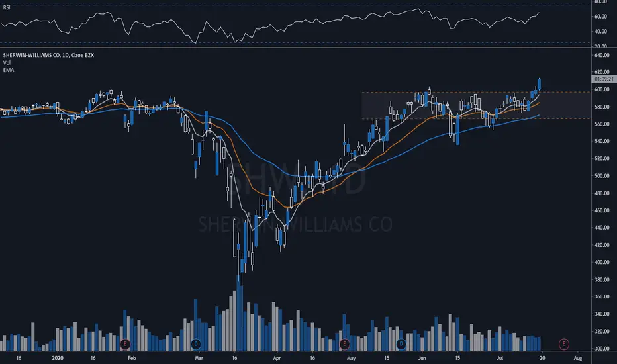Click the 500.00 price axis label
This screenshot has height=364, width=617.
[602, 175]
